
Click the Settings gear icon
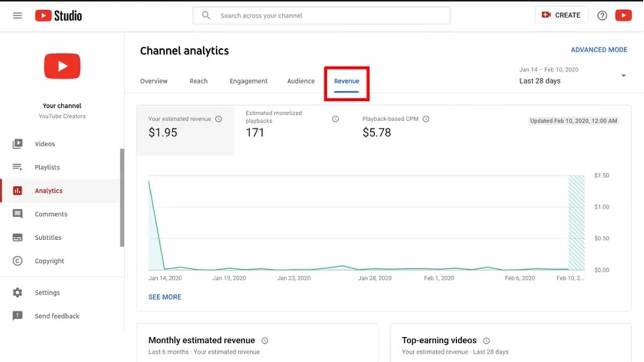pyautogui.click(x=18, y=293)
